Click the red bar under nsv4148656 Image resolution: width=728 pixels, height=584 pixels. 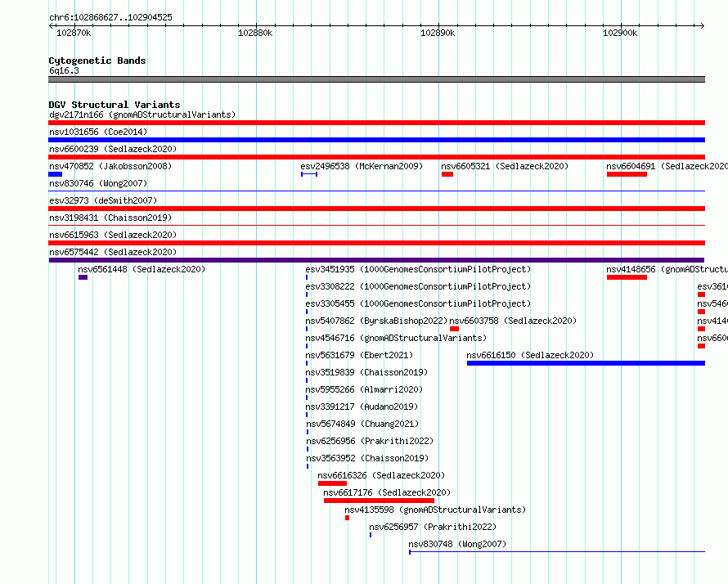click(627, 277)
